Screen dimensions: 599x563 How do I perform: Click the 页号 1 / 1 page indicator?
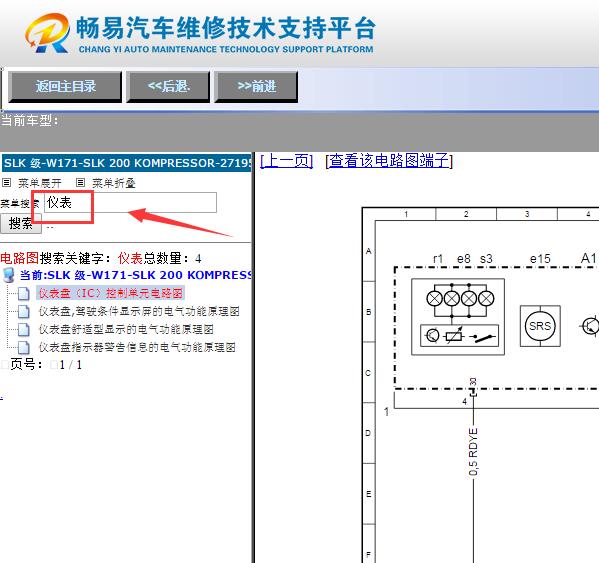46,364
